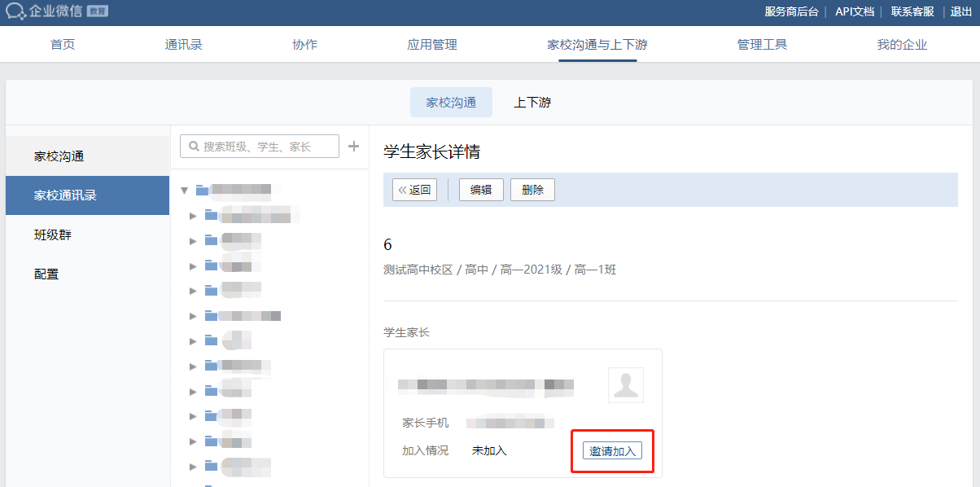
Task: Click the 未加入 status text
Action: [489, 450]
